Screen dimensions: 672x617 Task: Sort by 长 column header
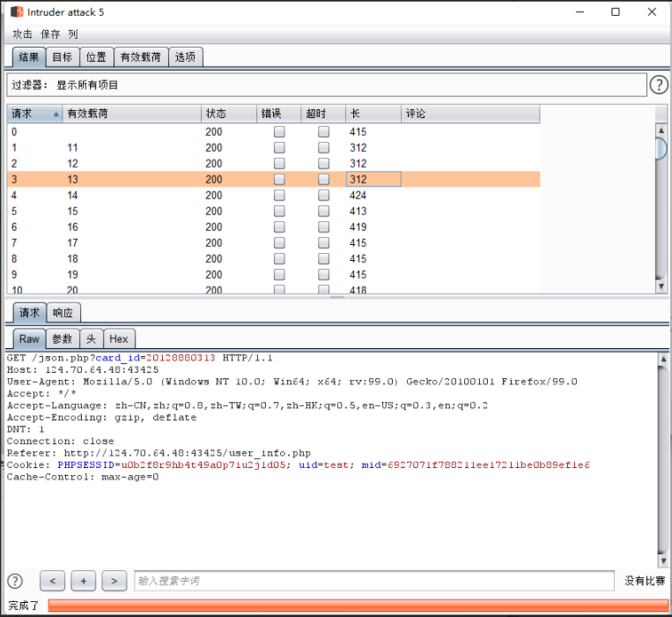click(373, 114)
